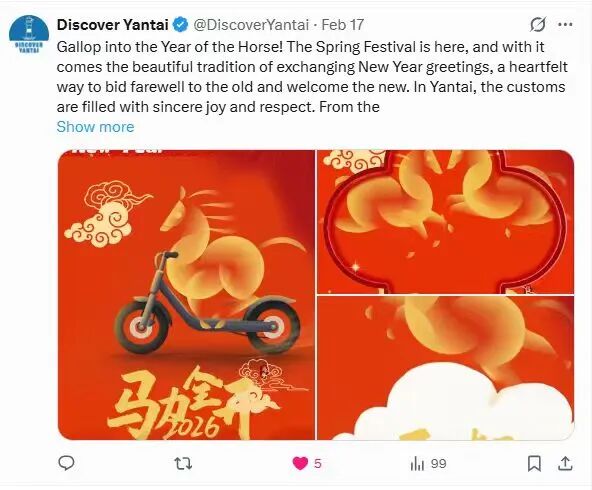Open the horse over white cloud image
The height and width of the screenshot is (490, 592).
(446, 368)
